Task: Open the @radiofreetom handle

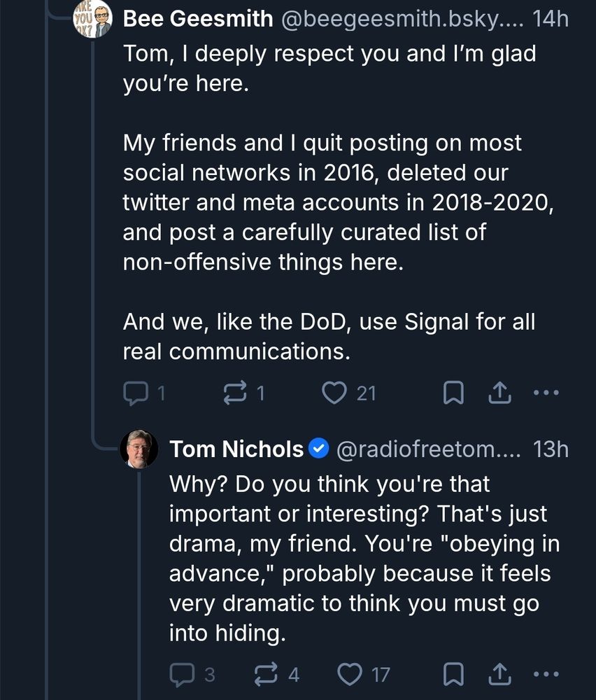Action: tap(429, 449)
